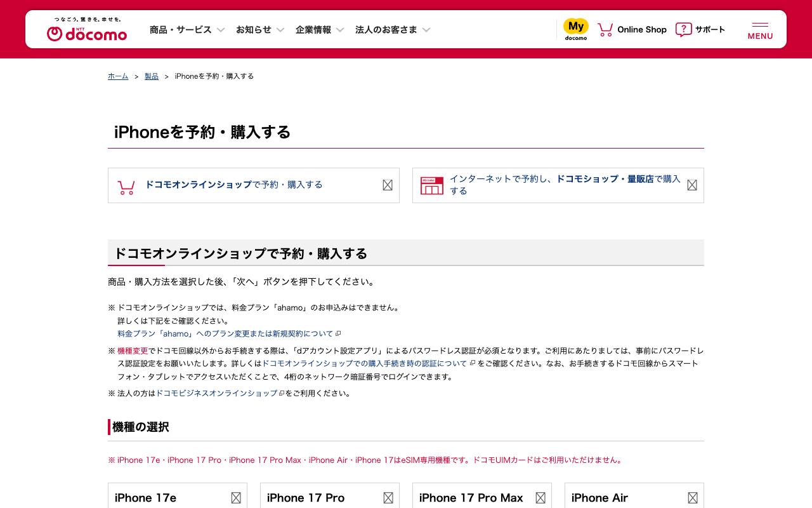Open the ドコモビジネスオンラインショップ link

point(217,393)
